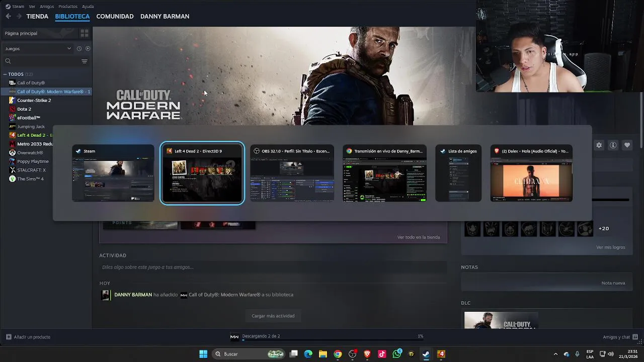Open the Ver menu
644x362 pixels.
[32, 7]
